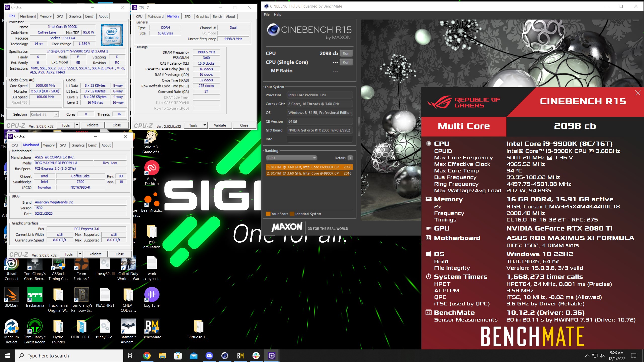
Task: Open the CHEAT CODES folder
Action: coord(128,300)
